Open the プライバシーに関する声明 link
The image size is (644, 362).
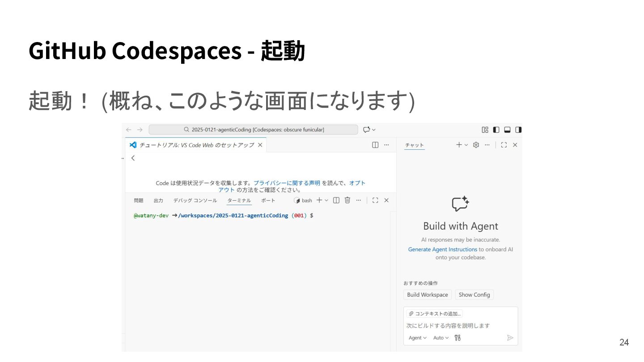point(287,183)
